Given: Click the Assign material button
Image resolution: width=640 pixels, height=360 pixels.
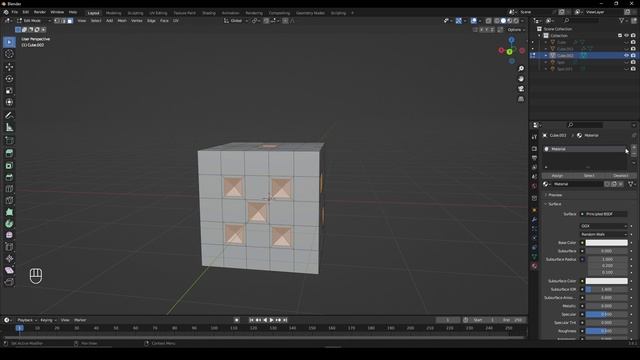Looking at the screenshot, I should (x=557, y=176).
